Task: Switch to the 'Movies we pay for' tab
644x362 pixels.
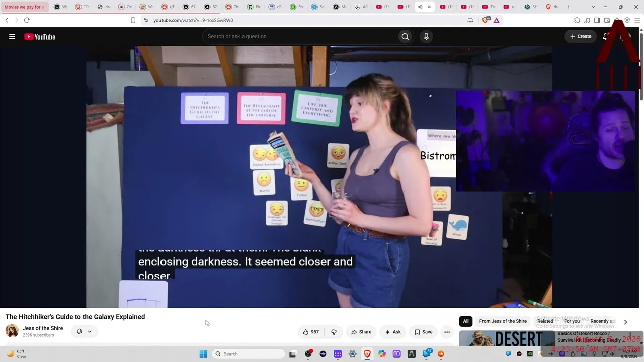Action: (24, 7)
